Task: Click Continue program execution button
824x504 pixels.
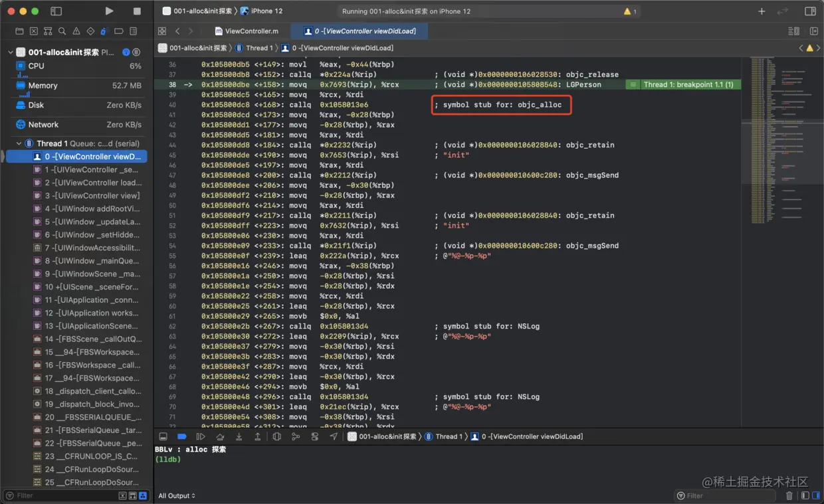Action: pyautogui.click(x=201, y=436)
